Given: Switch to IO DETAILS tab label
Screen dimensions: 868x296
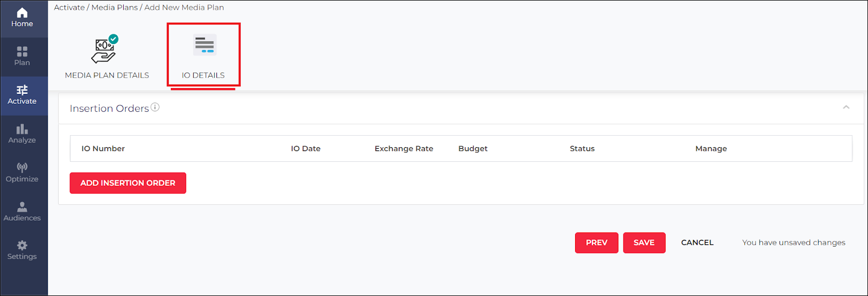Looking at the screenshot, I should click(203, 75).
